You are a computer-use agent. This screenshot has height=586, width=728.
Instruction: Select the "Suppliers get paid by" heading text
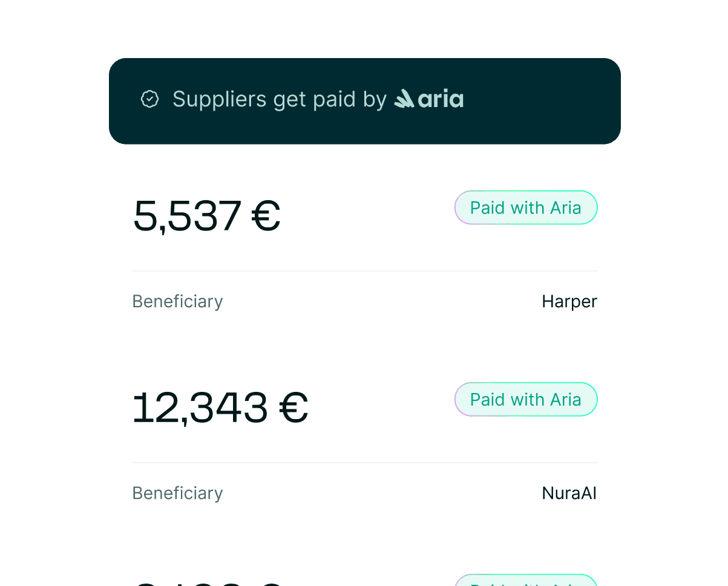coord(279,99)
